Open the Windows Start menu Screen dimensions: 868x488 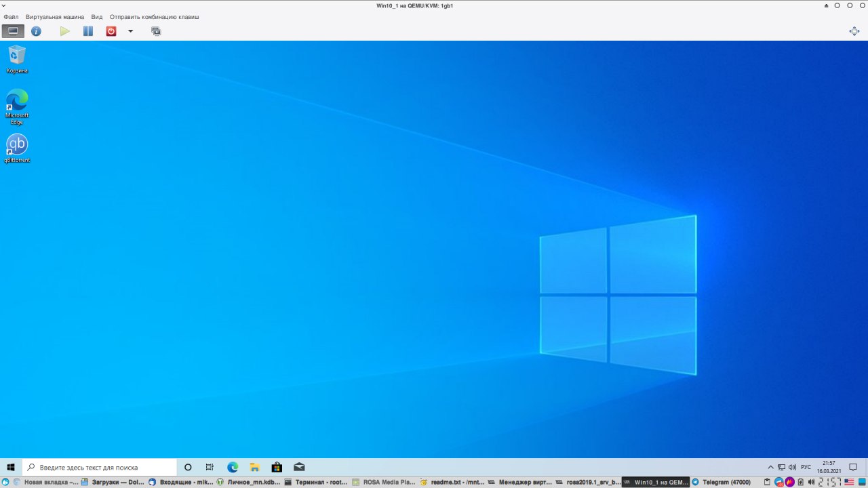[x=11, y=467]
